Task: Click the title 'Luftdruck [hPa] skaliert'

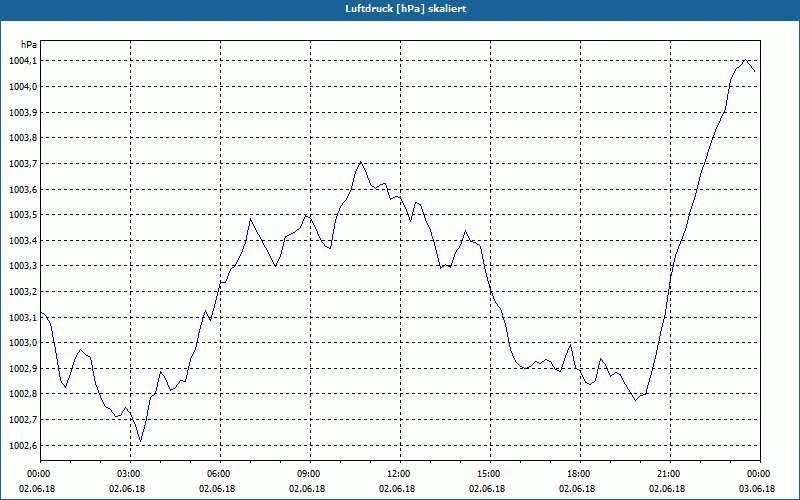Action: [x=406, y=9]
